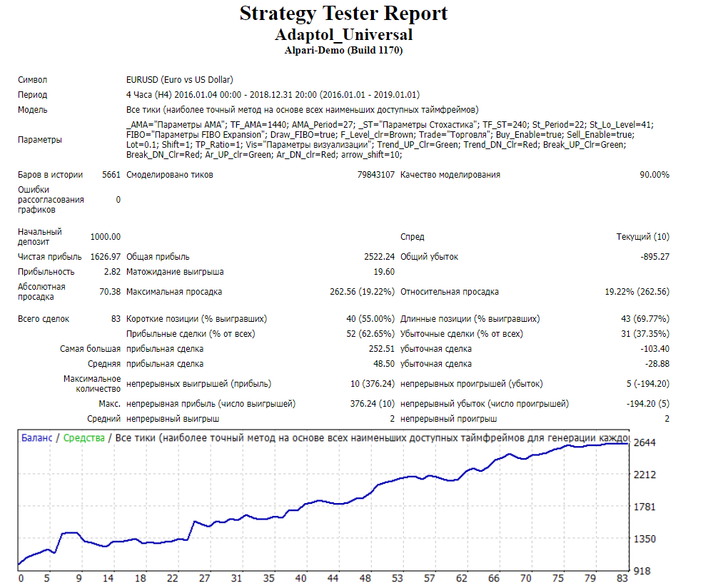The image size is (703, 588).
Task: Select the largest loss trade value -103.40
Action: pos(654,349)
